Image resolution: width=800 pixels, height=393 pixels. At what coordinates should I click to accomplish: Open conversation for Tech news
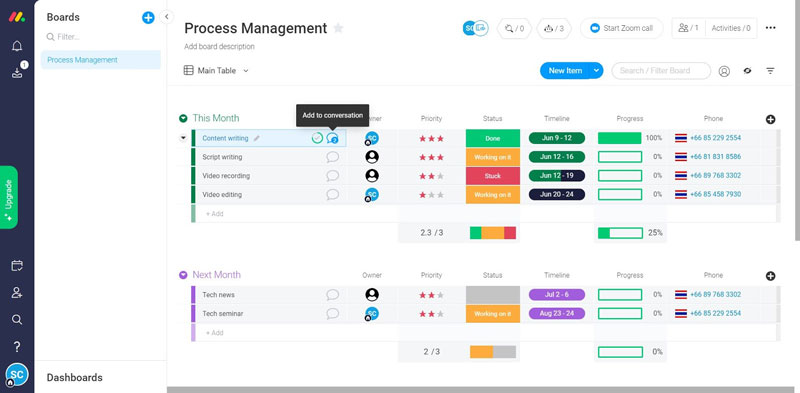333,294
